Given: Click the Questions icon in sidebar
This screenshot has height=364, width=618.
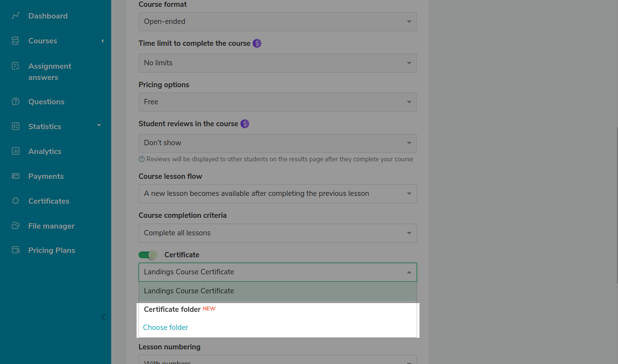Looking at the screenshot, I should (x=16, y=101).
